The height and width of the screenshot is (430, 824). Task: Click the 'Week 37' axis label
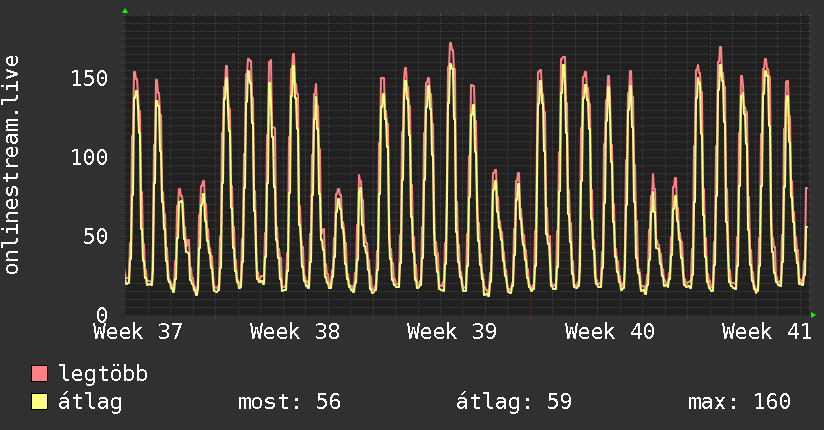tap(138, 332)
